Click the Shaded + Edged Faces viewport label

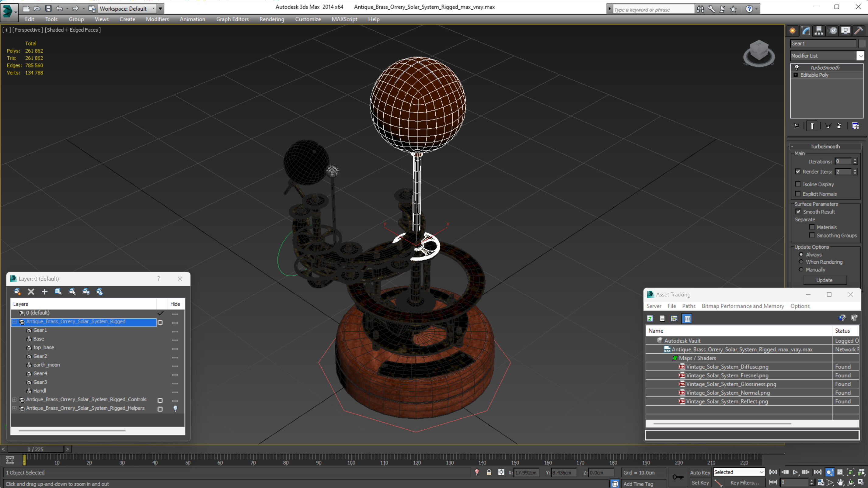tap(72, 29)
